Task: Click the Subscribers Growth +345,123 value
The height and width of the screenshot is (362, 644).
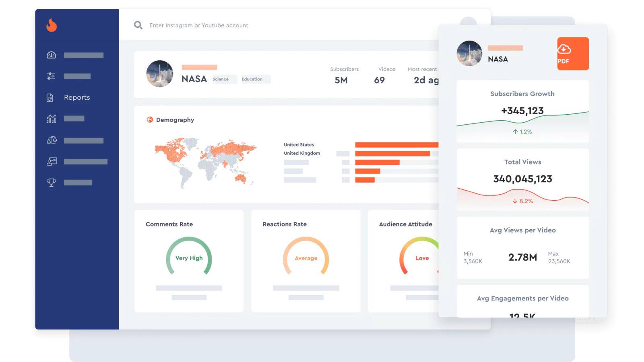Action: [x=522, y=111]
